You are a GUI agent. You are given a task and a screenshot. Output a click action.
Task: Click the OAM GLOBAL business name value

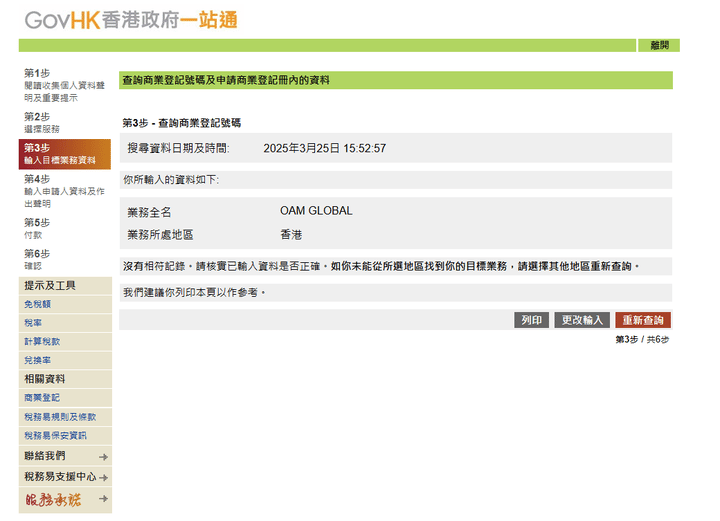pos(316,211)
